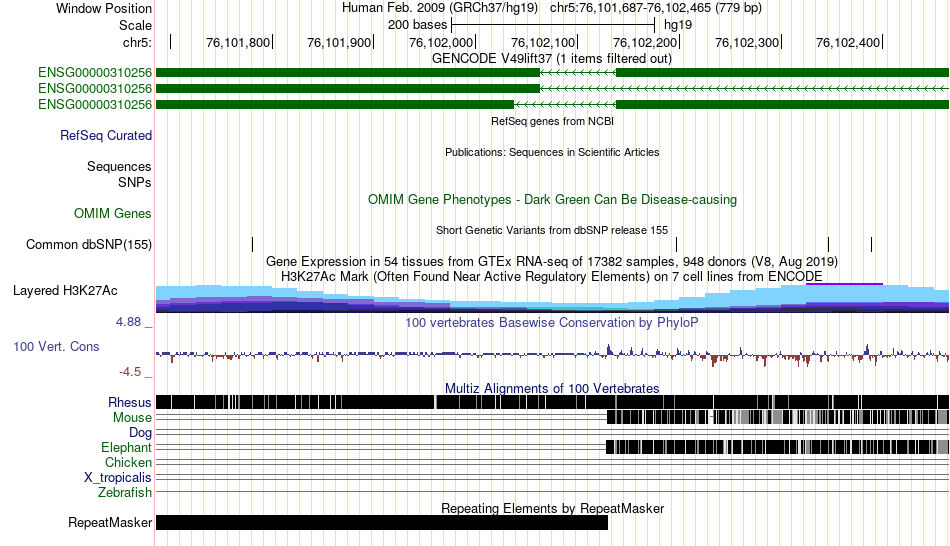The height and width of the screenshot is (546, 950).
Task: Open the first ENSG00000310256 transcript label
Action: pyautogui.click(x=95, y=73)
